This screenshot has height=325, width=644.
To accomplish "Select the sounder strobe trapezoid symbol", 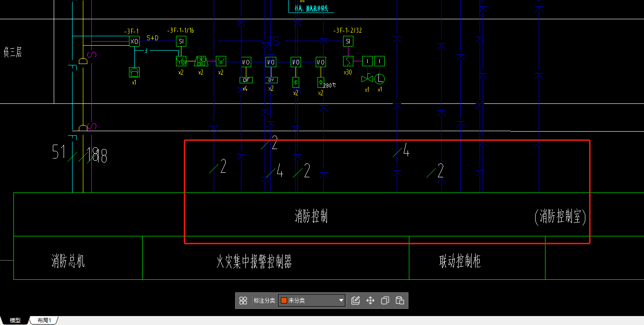I will pyautogui.click(x=201, y=61).
